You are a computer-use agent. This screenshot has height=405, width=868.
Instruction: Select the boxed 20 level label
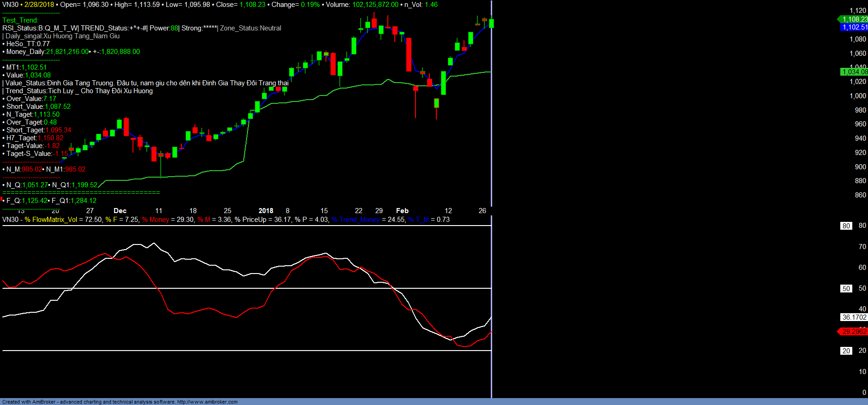coord(846,351)
